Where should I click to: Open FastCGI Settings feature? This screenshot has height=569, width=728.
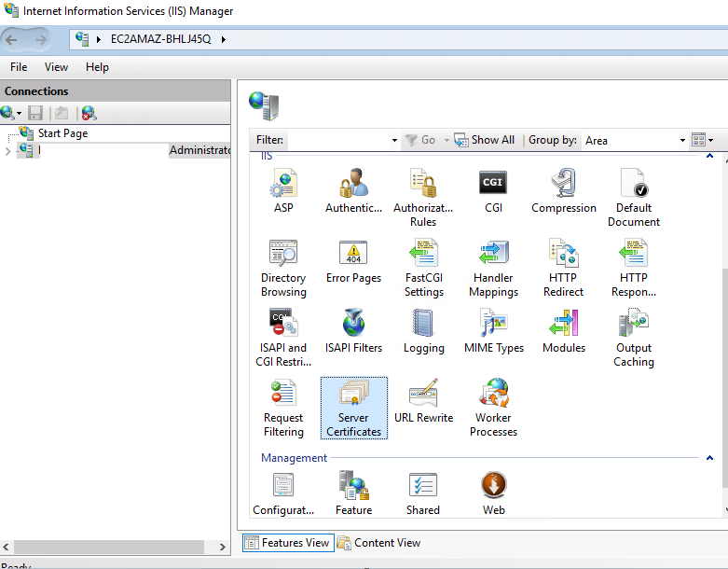pyautogui.click(x=424, y=269)
